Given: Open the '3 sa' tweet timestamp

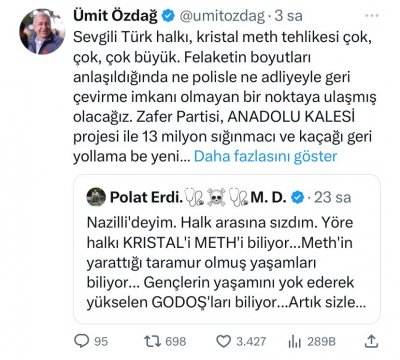Looking at the screenshot, I should (289, 16).
